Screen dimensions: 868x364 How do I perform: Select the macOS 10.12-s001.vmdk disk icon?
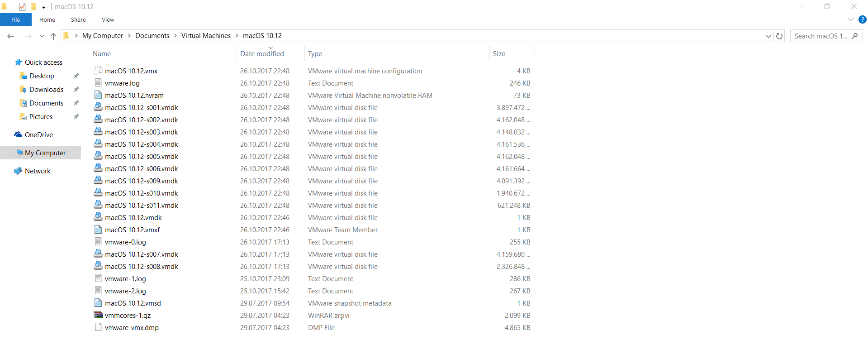click(x=98, y=107)
